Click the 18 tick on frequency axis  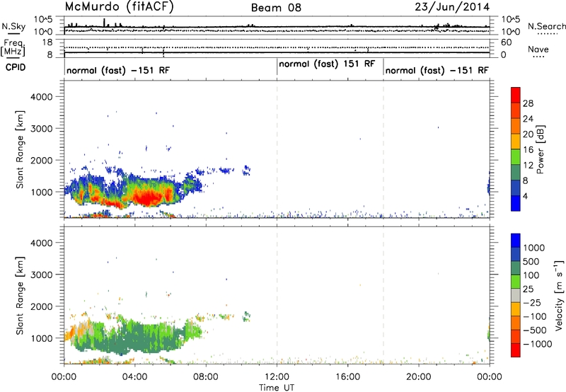[x=47, y=42]
